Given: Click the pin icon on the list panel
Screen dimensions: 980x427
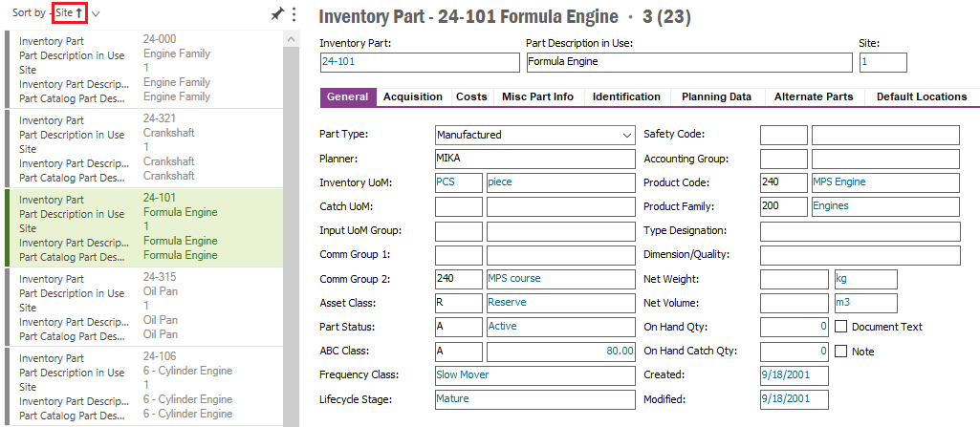Looking at the screenshot, I should (x=277, y=14).
